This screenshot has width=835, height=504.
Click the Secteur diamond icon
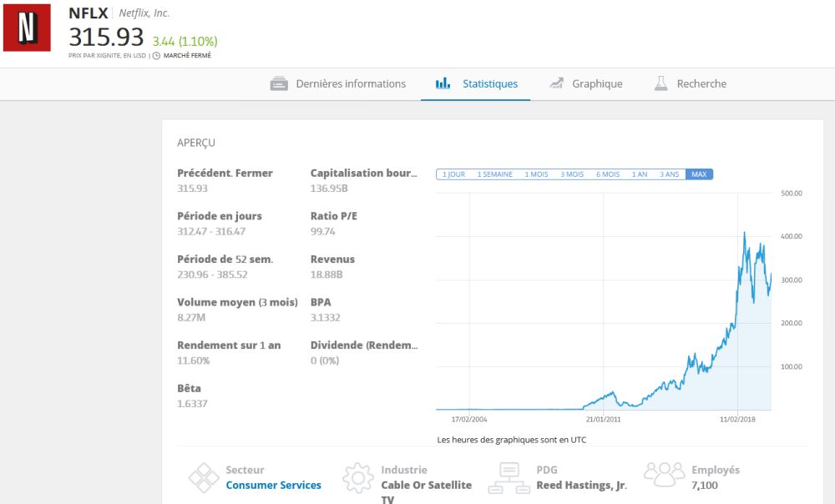tap(204, 477)
